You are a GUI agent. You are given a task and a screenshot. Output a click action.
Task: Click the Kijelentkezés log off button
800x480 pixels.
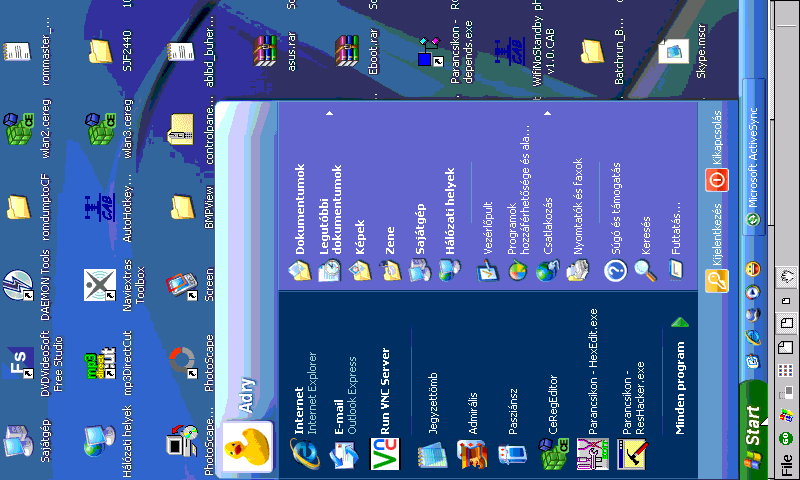[x=717, y=248]
